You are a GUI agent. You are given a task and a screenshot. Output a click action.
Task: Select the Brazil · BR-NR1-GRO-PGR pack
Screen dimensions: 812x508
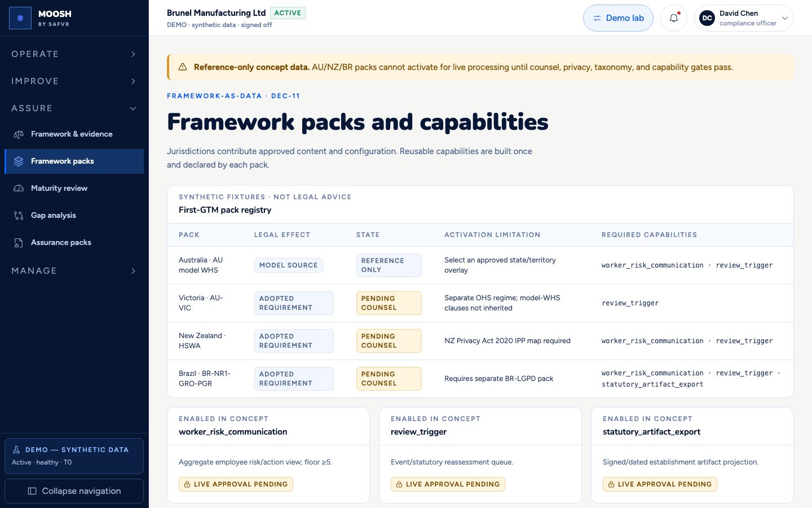(204, 379)
